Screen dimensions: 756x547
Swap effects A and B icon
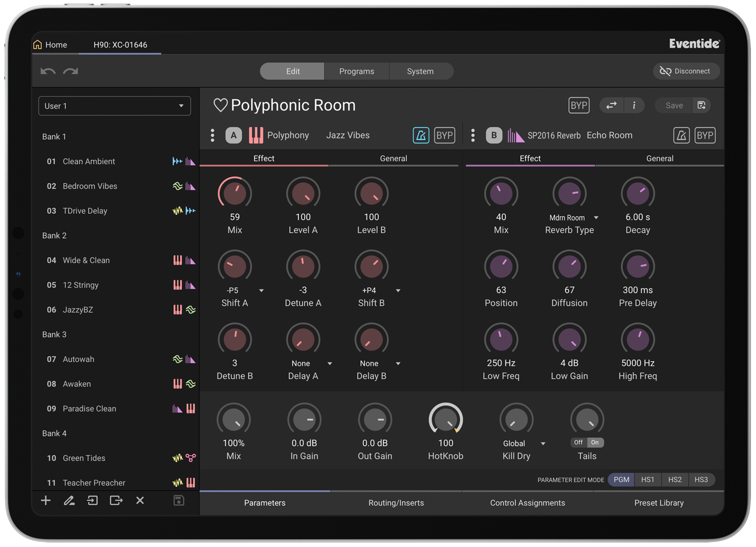(611, 105)
